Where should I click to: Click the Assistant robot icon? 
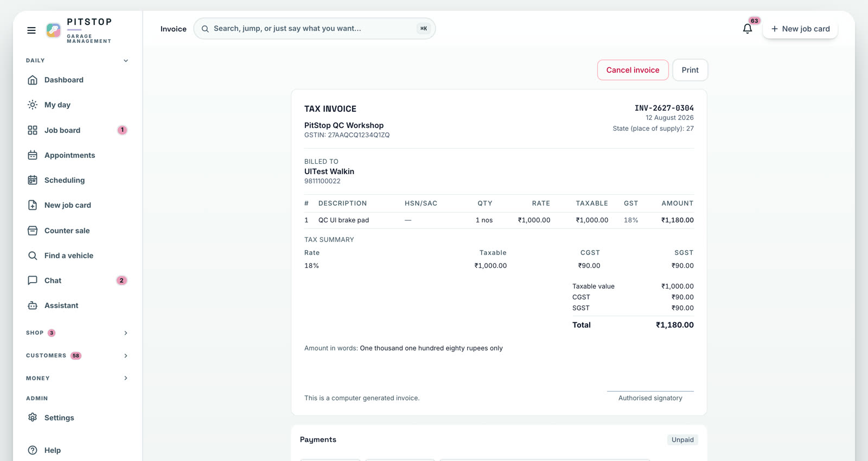pos(33,305)
